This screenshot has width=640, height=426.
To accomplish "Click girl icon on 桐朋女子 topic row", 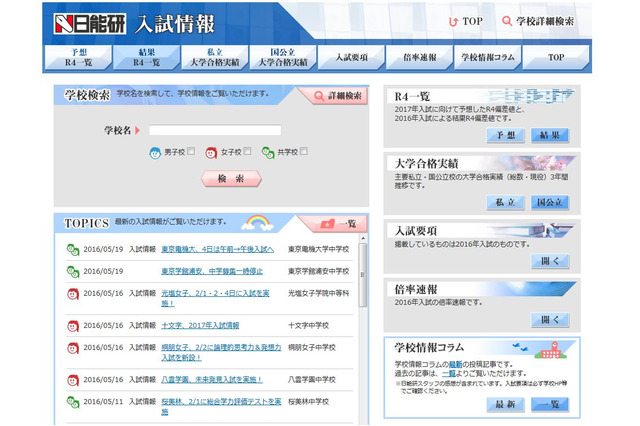I will point(73,348).
